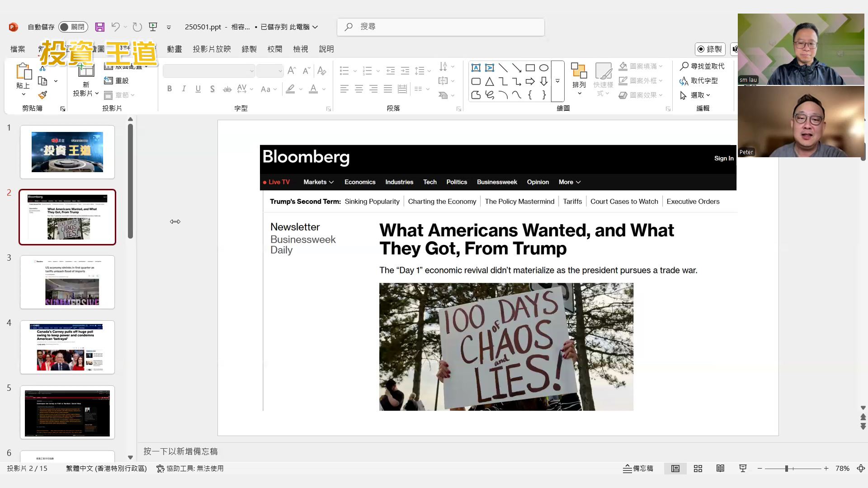Expand the shapes gallery More arrow
This screenshot has height=488, width=868.
[x=557, y=81]
